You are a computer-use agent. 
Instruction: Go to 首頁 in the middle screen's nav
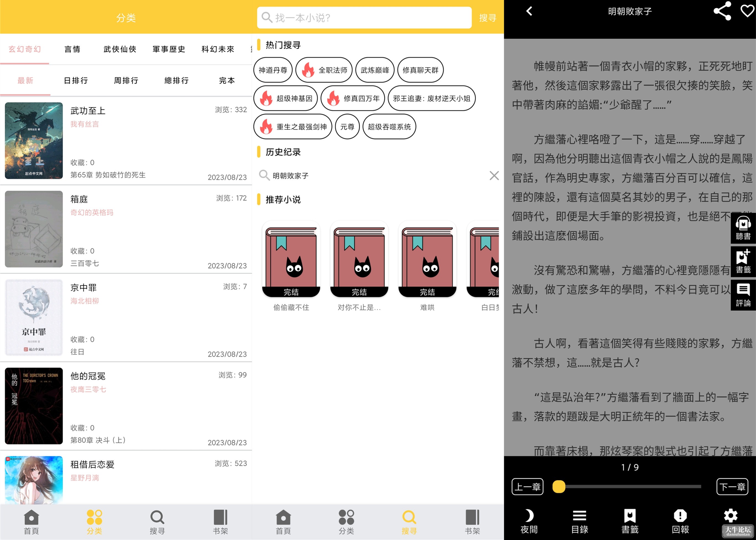click(283, 522)
